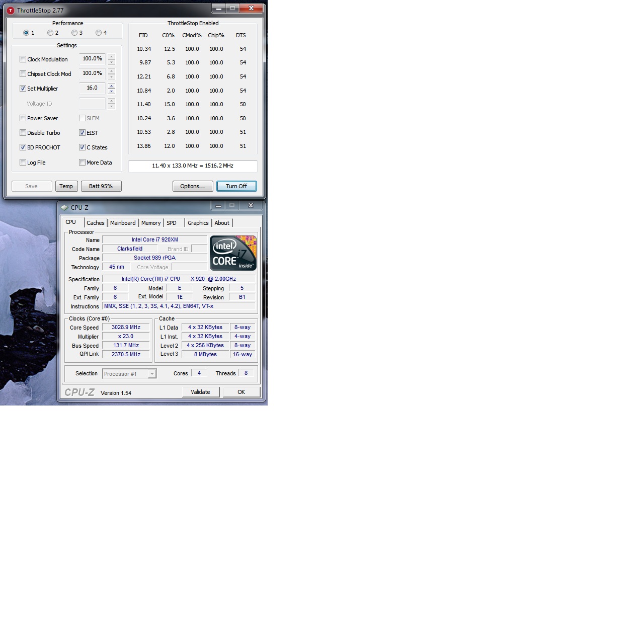Click the Core Speed 3028.9 MHz value
Screen dimensions: 644x644
[x=126, y=328]
